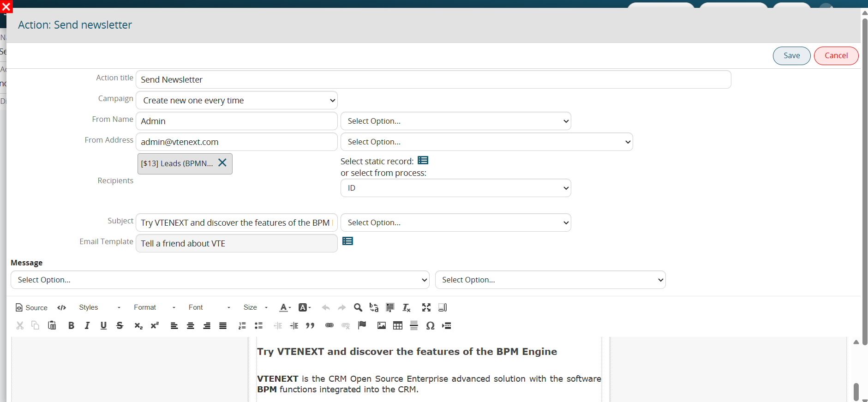Open the select from process ID dropdown
The width and height of the screenshot is (868, 402).
456,188
